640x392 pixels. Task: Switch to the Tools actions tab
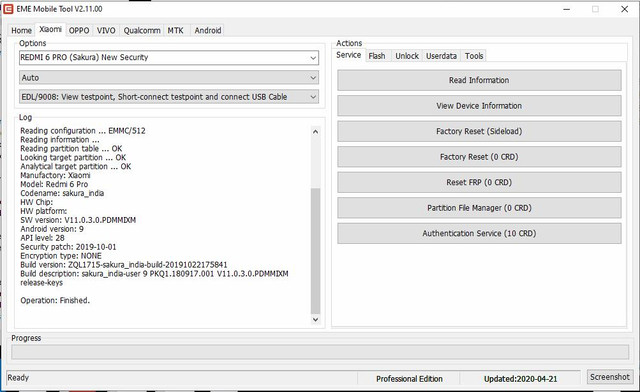[474, 56]
